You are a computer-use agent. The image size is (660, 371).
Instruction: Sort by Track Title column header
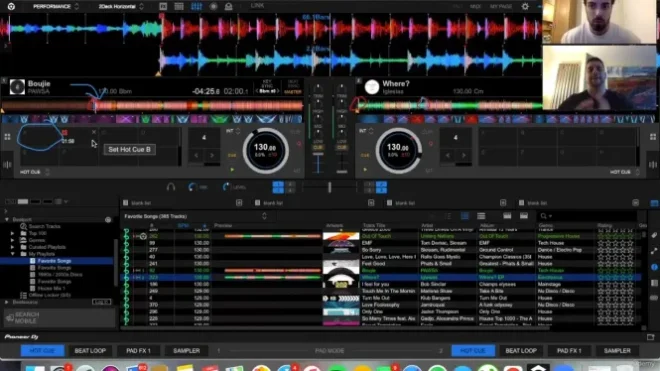click(x=374, y=226)
